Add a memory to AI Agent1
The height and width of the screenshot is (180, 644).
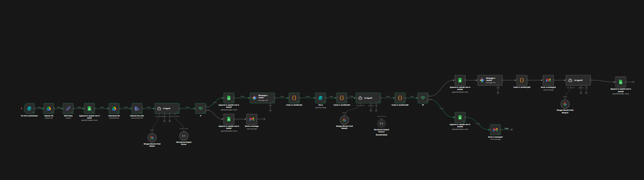tap(371, 110)
